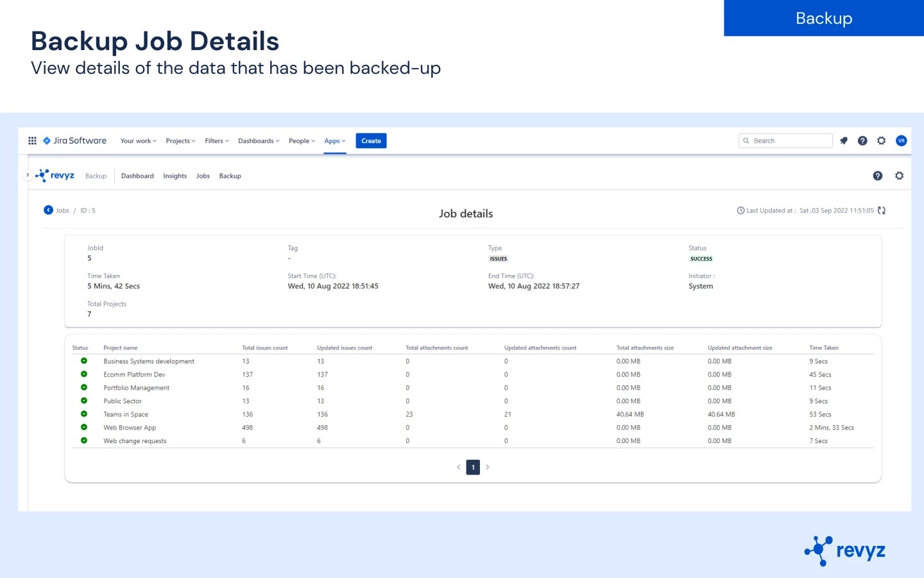Select the Business Systems development row name
Image resolution: width=924 pixels, height=578 pixels.
(x=149, y=361)
